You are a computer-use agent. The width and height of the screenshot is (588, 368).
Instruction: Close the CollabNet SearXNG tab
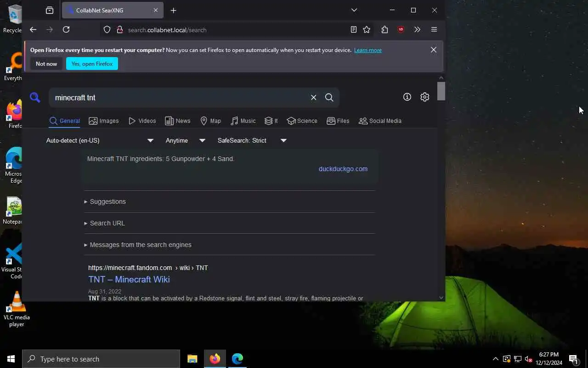[155, 10]
